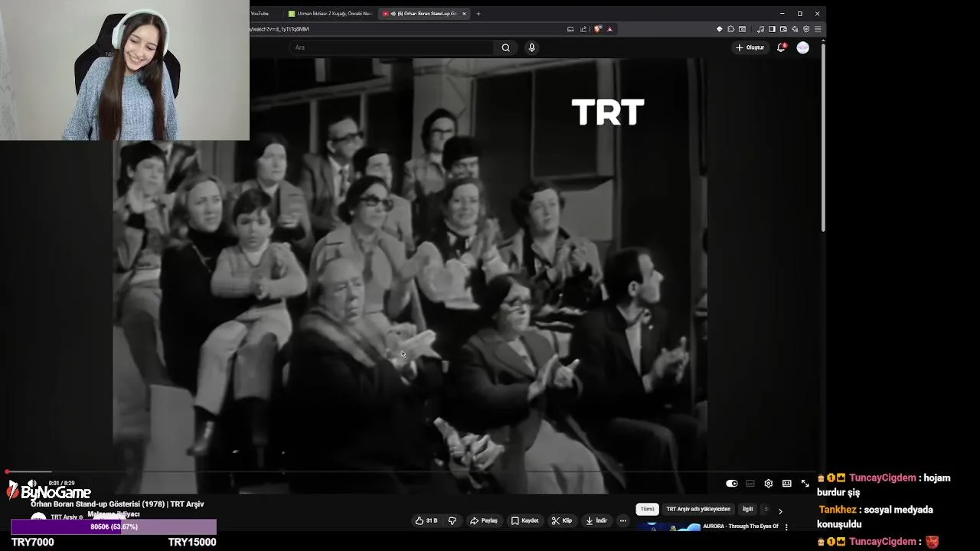Image resolution: width=980 pixels, height=551 pixels.
Task: Click the YouTube search magnifier icon
Action: (505, 47)
